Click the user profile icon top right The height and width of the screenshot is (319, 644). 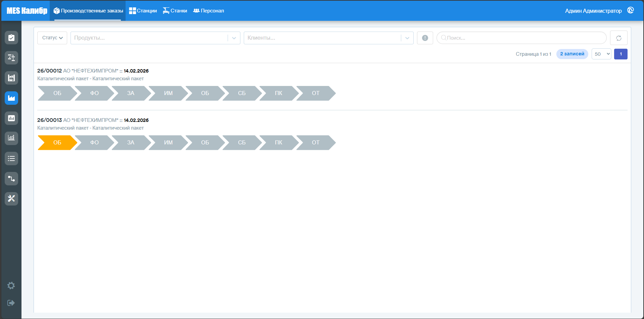631,10
